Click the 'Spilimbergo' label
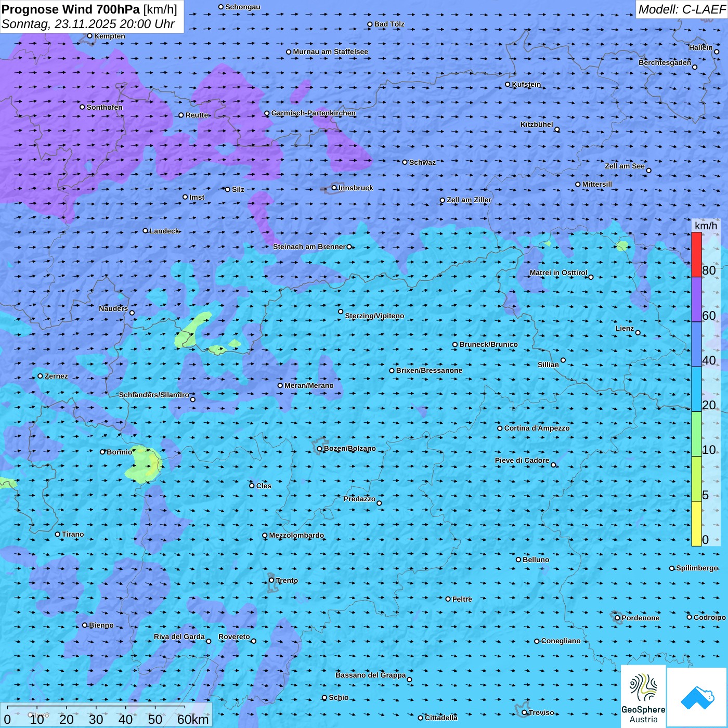Image resolution: width=728 pixels, height=728 pixels. [x=697, y=568]
